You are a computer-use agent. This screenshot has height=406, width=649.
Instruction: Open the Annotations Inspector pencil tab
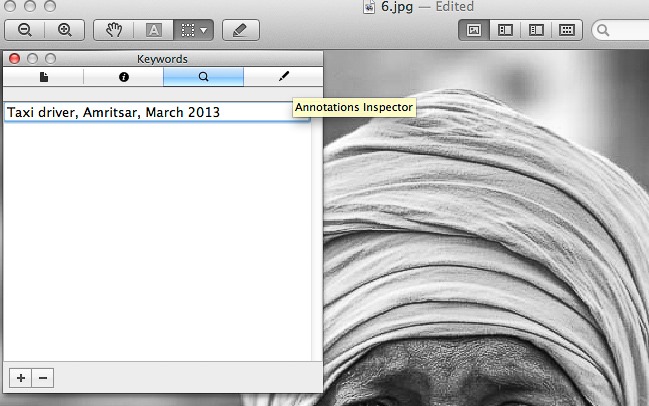tap(283, 76)
